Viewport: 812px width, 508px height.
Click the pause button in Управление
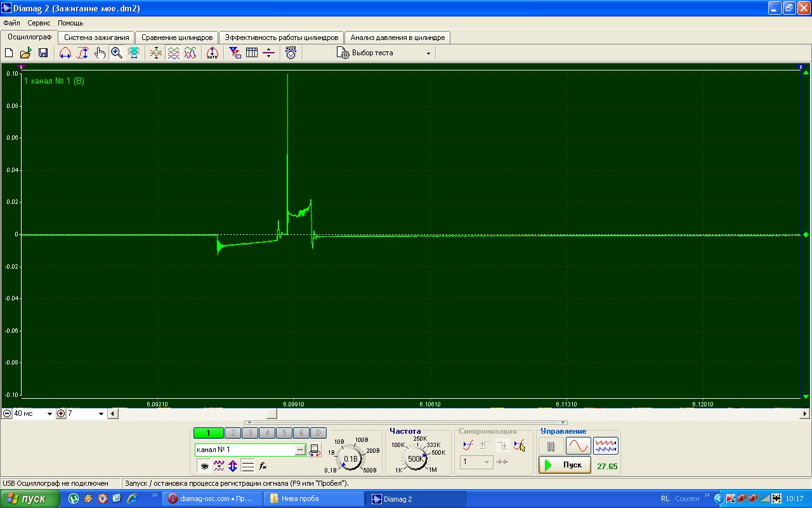click(x=551, y=446)
